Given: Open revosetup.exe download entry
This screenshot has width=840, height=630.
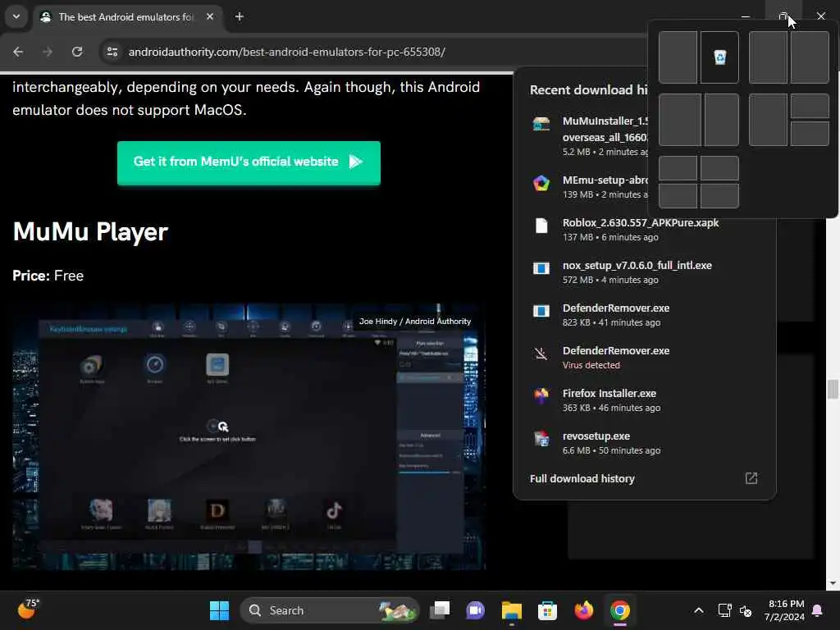Looking at the screenshot, I should 645,443.
